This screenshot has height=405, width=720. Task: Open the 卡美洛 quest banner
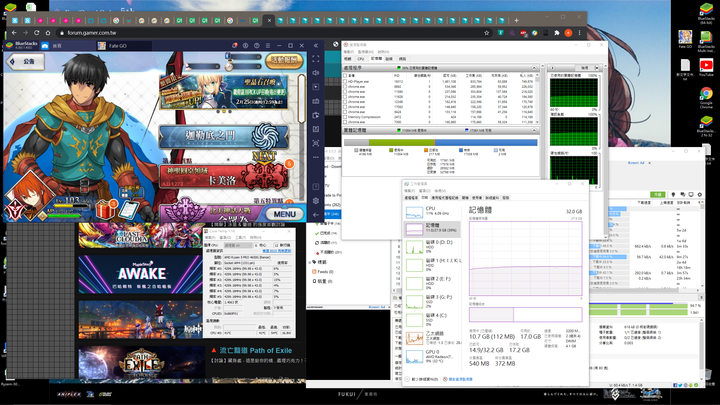[x=224, y=177]
